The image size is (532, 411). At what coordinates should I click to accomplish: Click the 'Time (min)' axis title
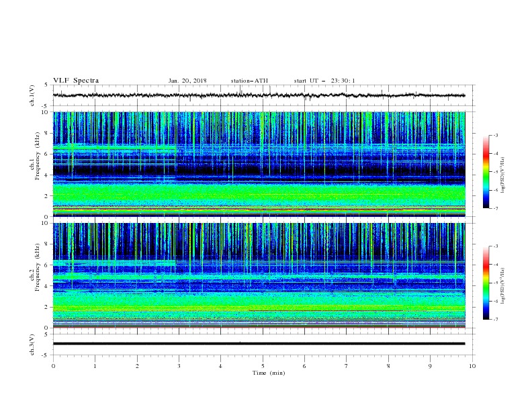pos(269,373)
